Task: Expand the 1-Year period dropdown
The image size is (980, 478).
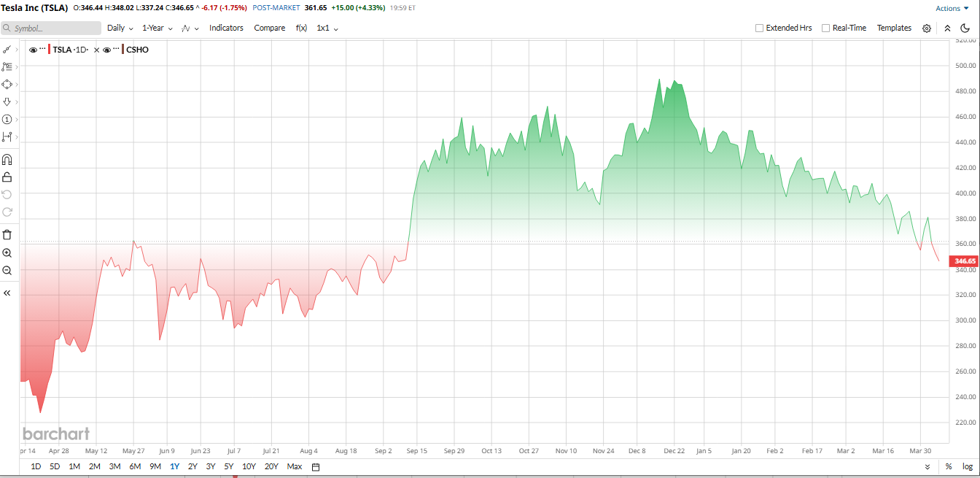Action: (x=157, y=28)
